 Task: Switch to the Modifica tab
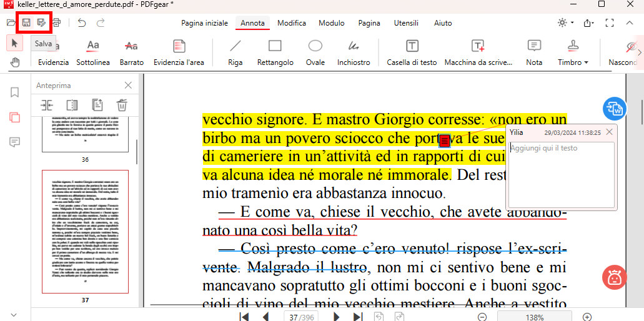click(x=292, y=23)
